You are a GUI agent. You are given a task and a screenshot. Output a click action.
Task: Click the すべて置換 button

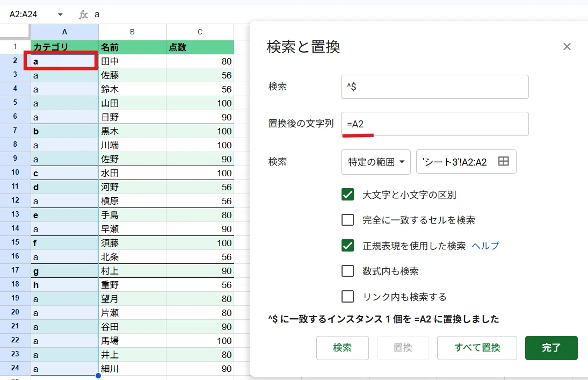[477, 348]
